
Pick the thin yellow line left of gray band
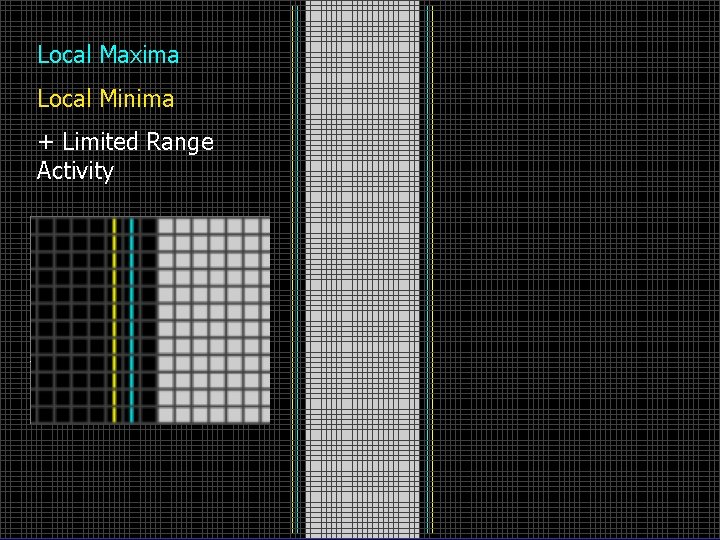point(292,270)
